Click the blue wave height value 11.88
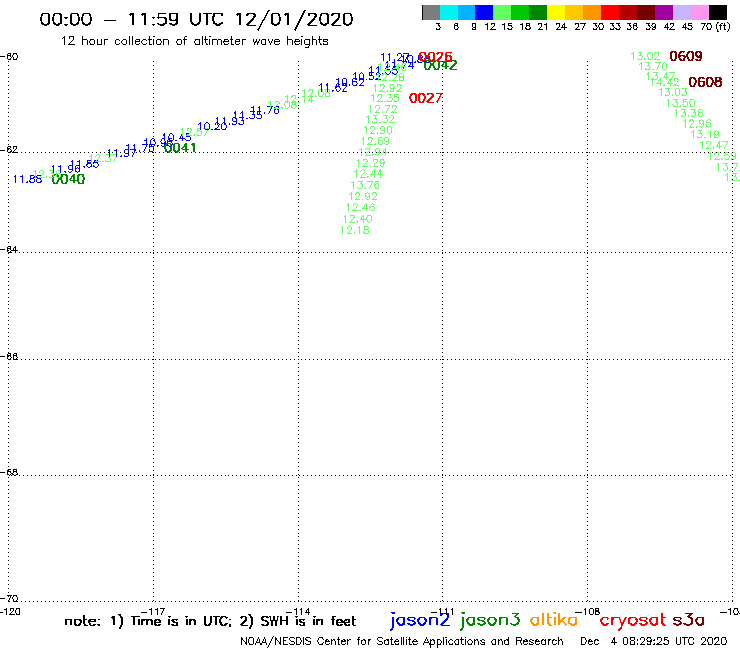This screenshot has height=650, width=740. [x=27, y=179]
